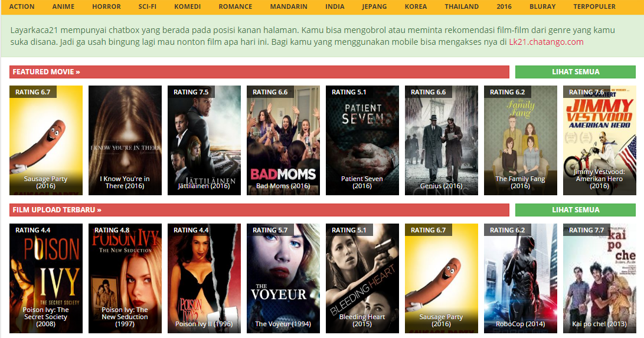Open the THAILAND category
This screenshot has width=644, height=338.
(462, 6)
